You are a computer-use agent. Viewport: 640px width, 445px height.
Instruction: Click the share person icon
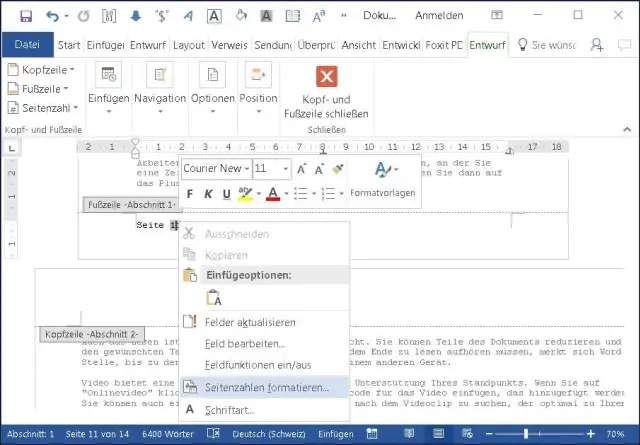click(x=597, y=45)
